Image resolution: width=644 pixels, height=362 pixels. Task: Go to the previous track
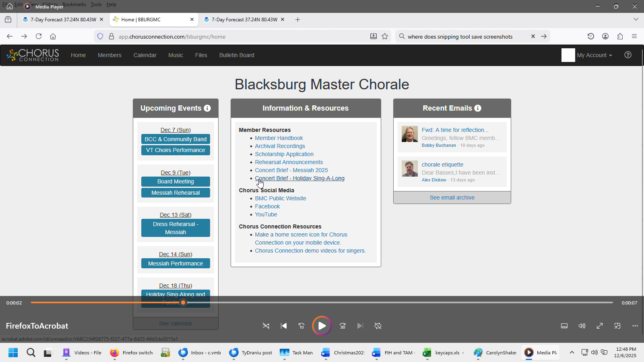pos(284,326)
